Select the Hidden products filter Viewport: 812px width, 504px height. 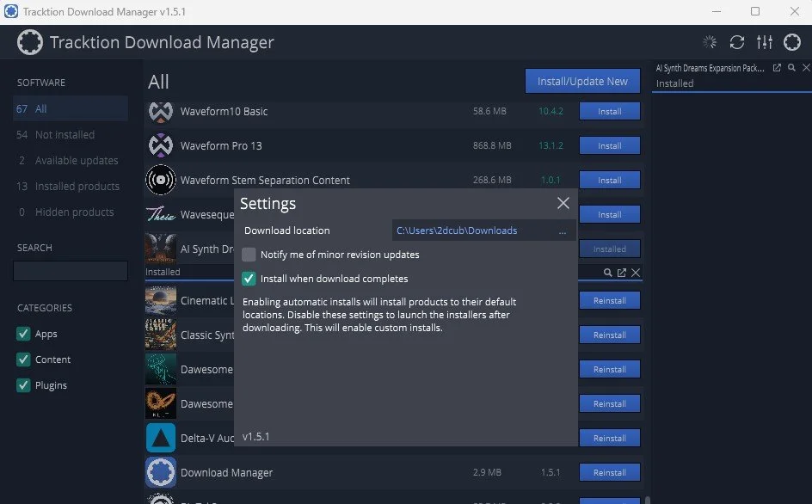[x=71, y=212]
